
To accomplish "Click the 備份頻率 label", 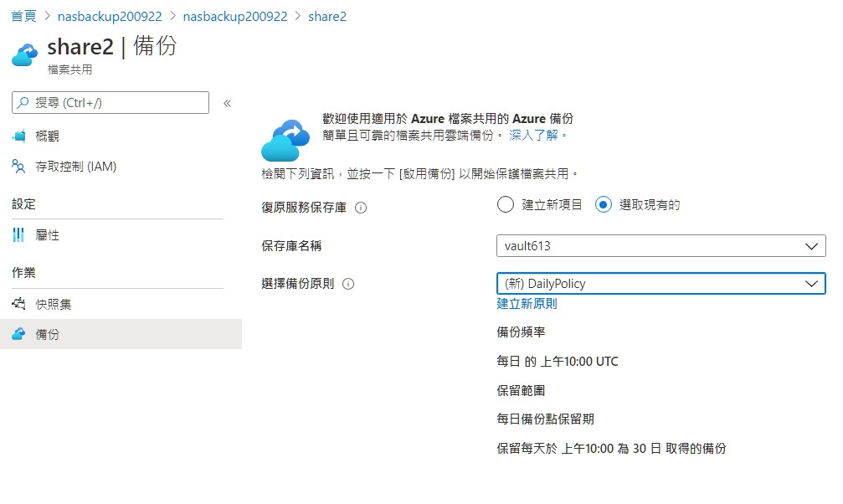I will click(x=521, y=332).
